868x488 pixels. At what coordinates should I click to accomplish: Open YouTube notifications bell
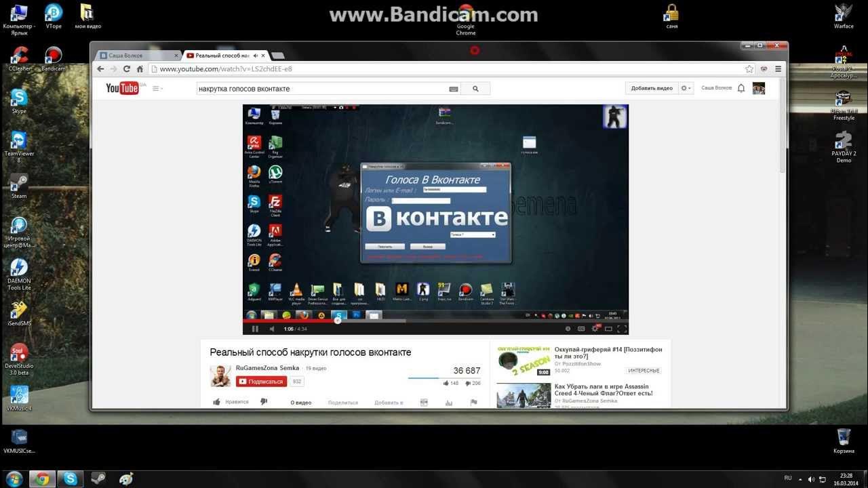click(741, 88)
